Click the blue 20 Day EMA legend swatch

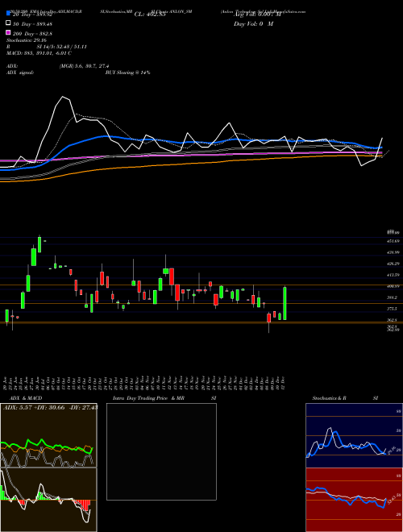click(x=8, y=14)
